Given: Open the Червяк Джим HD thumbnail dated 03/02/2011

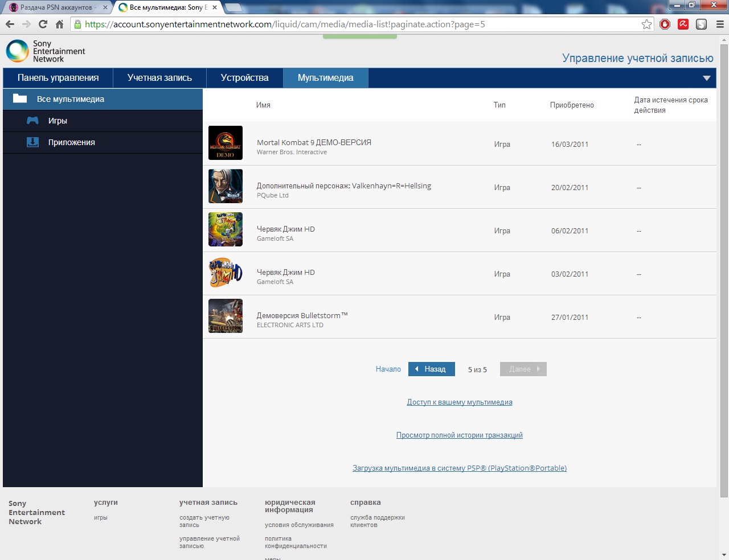Looking at the screenshot, I should [x=226, y=273].
